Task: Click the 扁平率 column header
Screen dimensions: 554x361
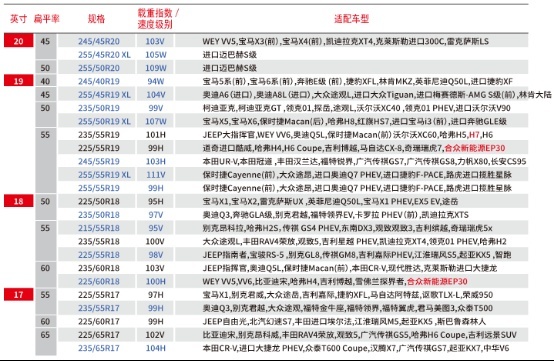Action: [x=46, y=19]
